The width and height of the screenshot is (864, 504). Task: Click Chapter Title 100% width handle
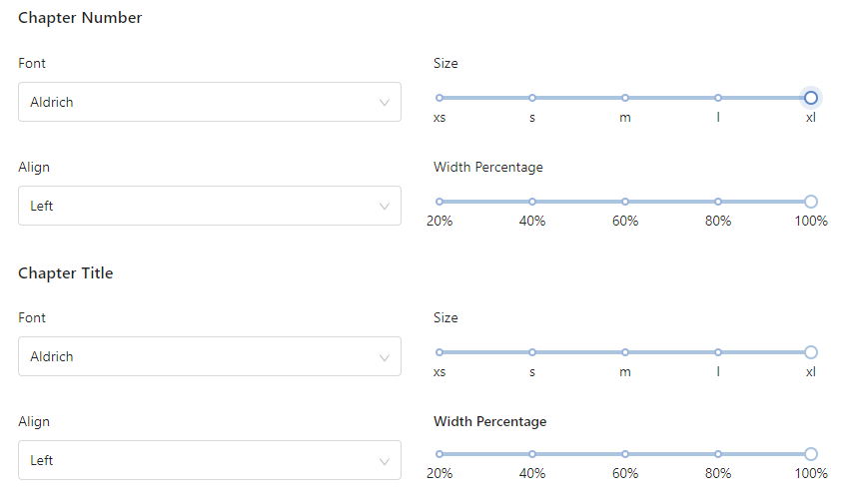point(811,454)
